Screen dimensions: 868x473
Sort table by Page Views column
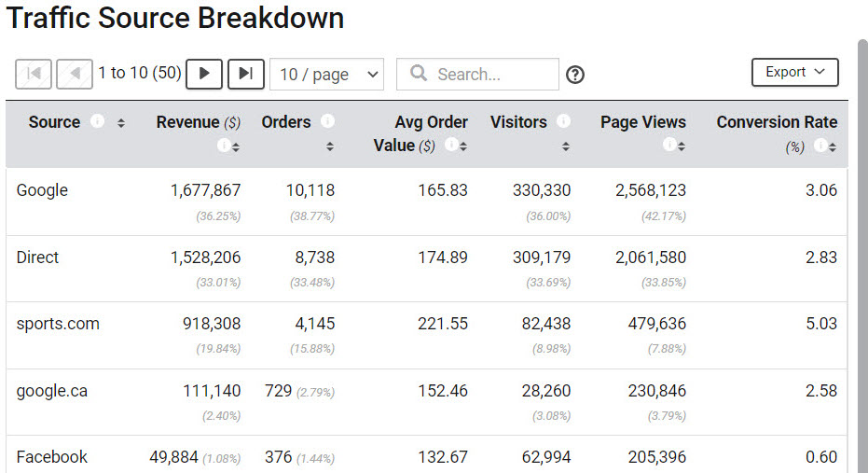[682, 146]
